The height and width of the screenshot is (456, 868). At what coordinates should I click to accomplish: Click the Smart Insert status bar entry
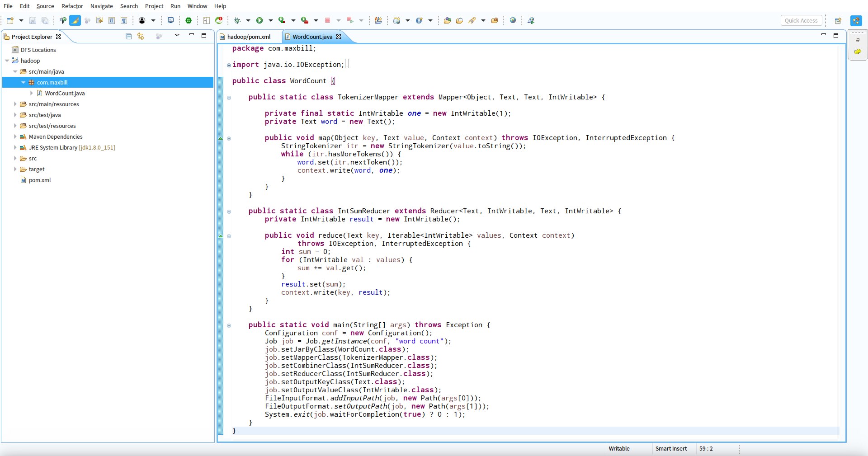671,449
